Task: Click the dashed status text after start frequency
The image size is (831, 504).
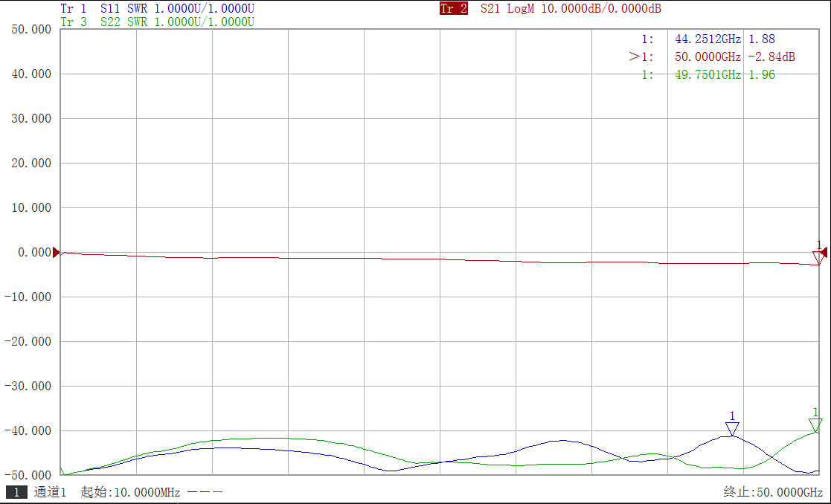Action: click(205, 492)
